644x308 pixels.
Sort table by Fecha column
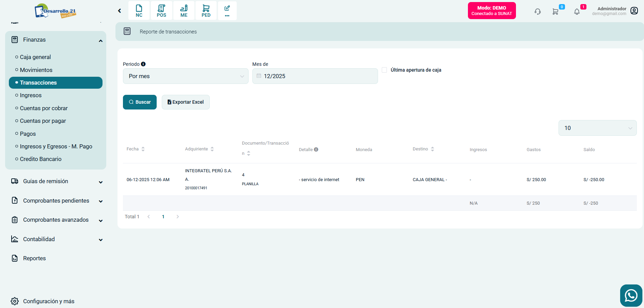point(143,149)
